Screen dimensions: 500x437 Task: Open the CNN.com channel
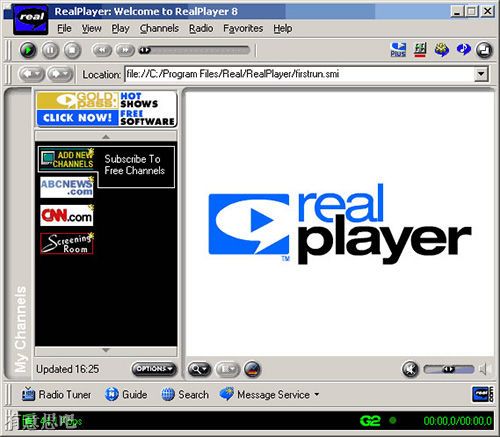click(x=67, y=215)
